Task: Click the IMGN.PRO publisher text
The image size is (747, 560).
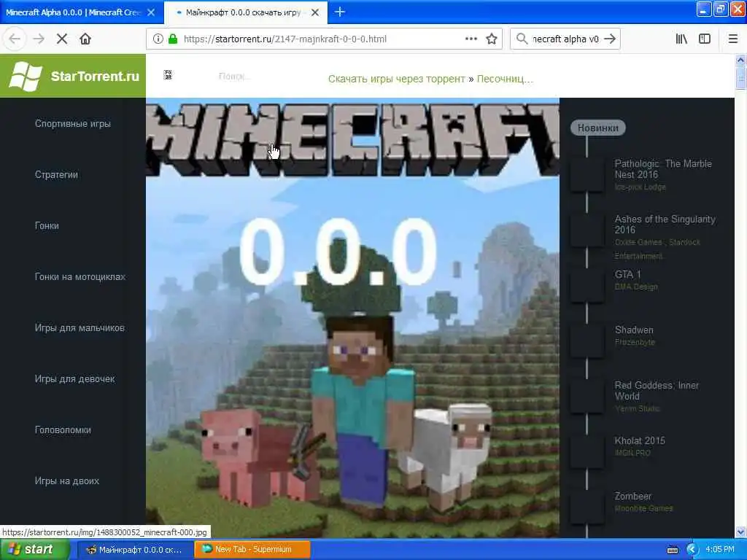Action: 632,453
